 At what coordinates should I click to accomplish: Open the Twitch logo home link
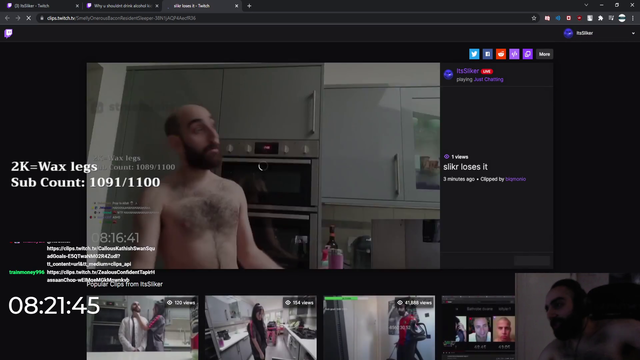tap(8, 33)
